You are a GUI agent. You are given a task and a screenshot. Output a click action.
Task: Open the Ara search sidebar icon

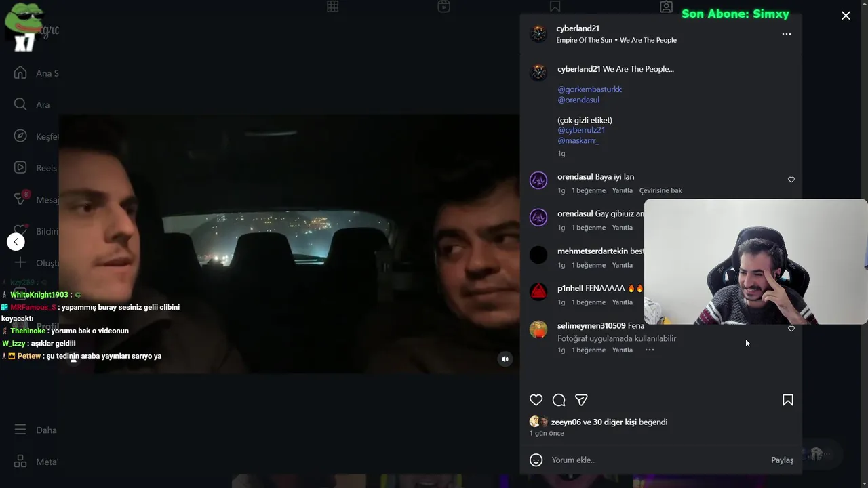point(20,104)
